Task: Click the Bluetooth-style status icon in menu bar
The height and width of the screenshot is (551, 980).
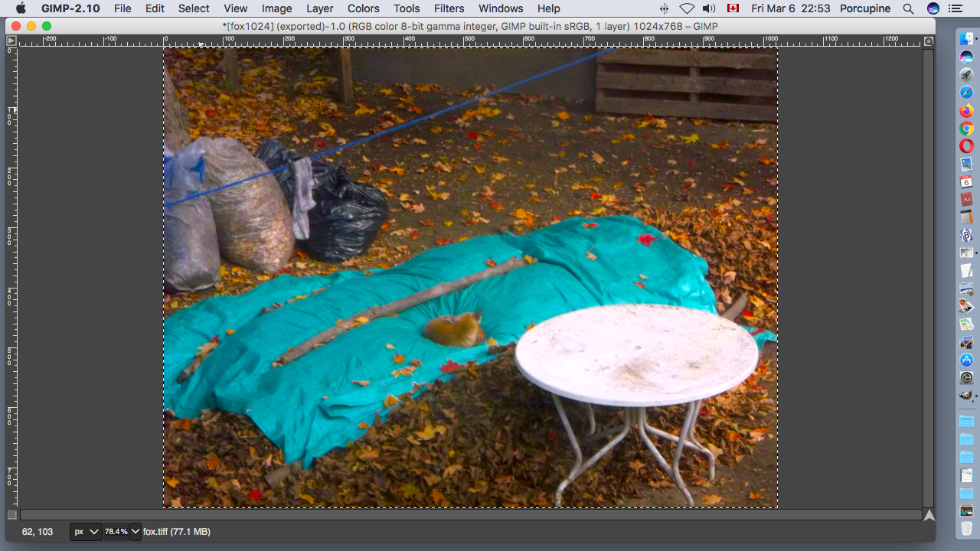Action: pos(664,8)
